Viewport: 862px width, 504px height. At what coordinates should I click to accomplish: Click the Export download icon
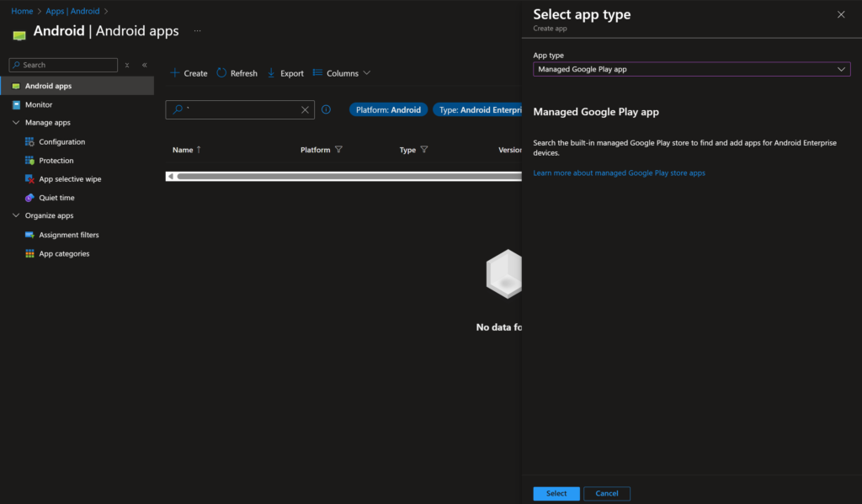point(271,72)
